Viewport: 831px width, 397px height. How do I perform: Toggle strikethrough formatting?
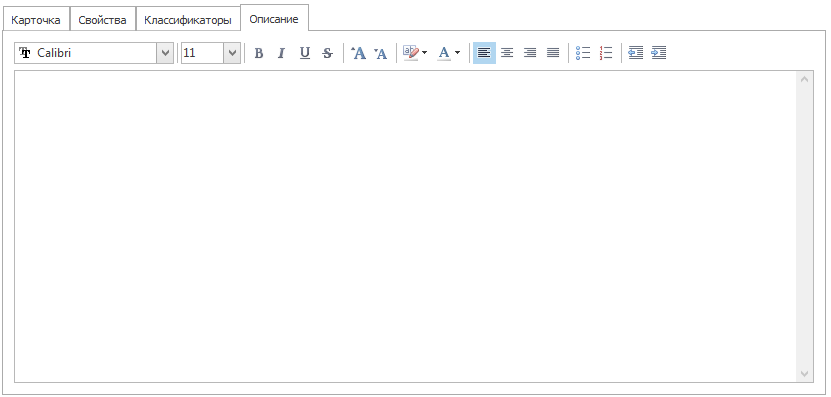click(328, 53)
